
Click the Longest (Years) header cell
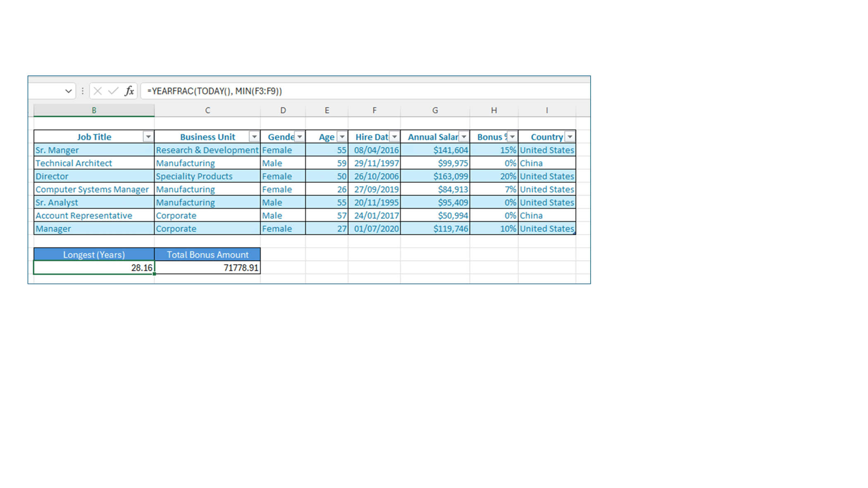tap(94, 255)
